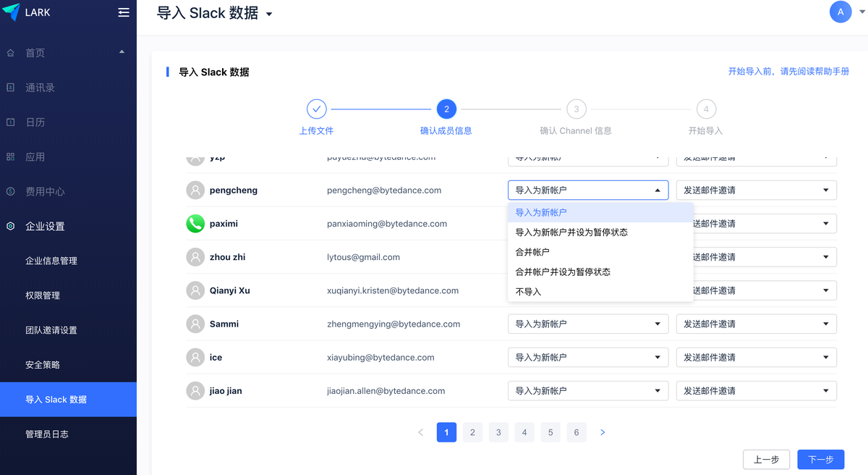The image size is (868, 475).
Task: Open Sammi's 导入为新帐户 dropdown
Action: [587, 324]
